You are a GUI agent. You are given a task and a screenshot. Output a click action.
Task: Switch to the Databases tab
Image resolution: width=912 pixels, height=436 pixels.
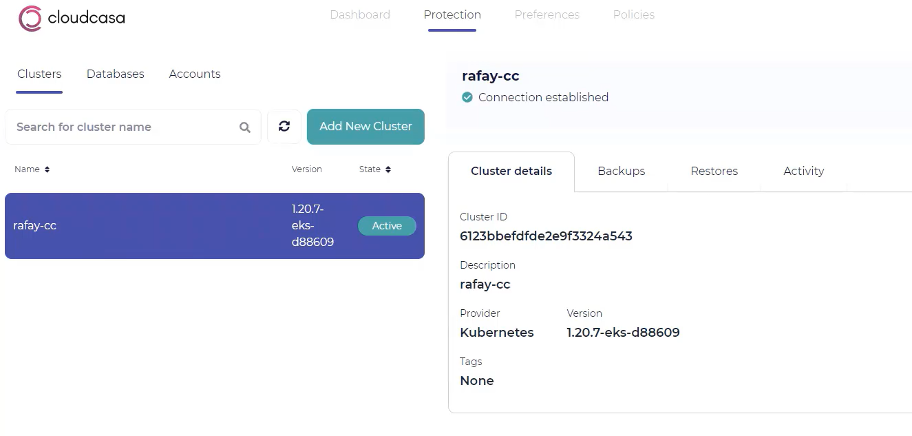115,74
